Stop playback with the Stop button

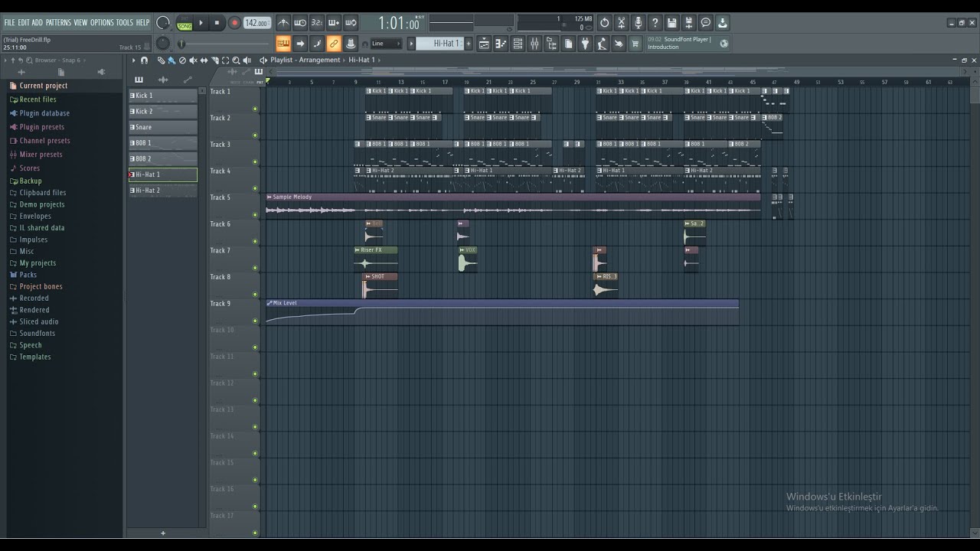pyautogui.click(x=217, y=23)
